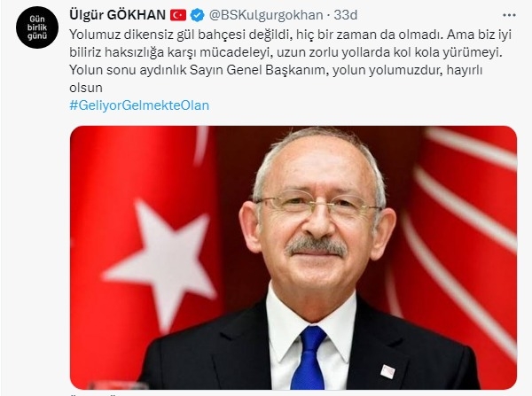Image resolution: width=532 pixels, height=396 pixels.
Task: Open the three-dot more options menu
Action: pyautogui.click(x=509, y=15)
